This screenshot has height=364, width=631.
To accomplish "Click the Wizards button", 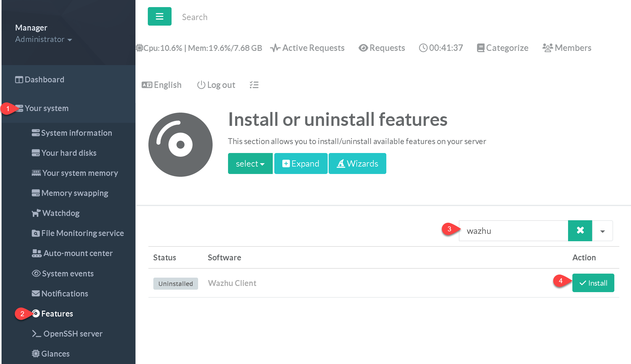I will (x=357, y=163).
